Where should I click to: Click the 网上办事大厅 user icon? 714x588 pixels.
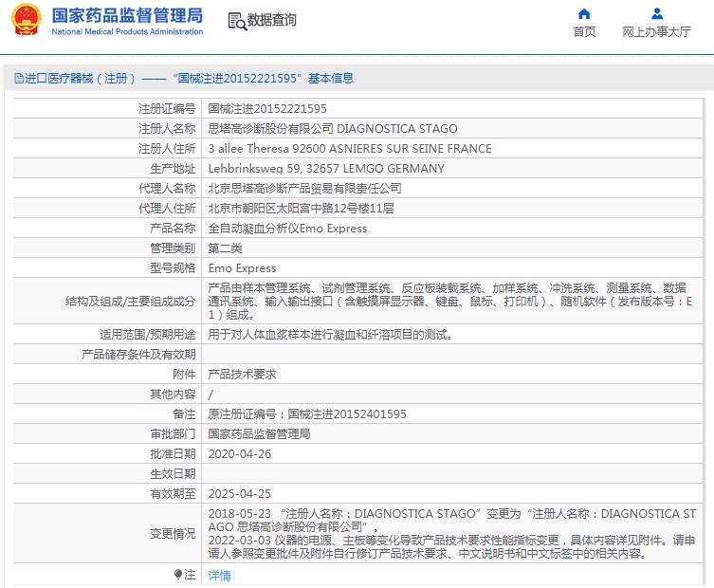(656, 13)
